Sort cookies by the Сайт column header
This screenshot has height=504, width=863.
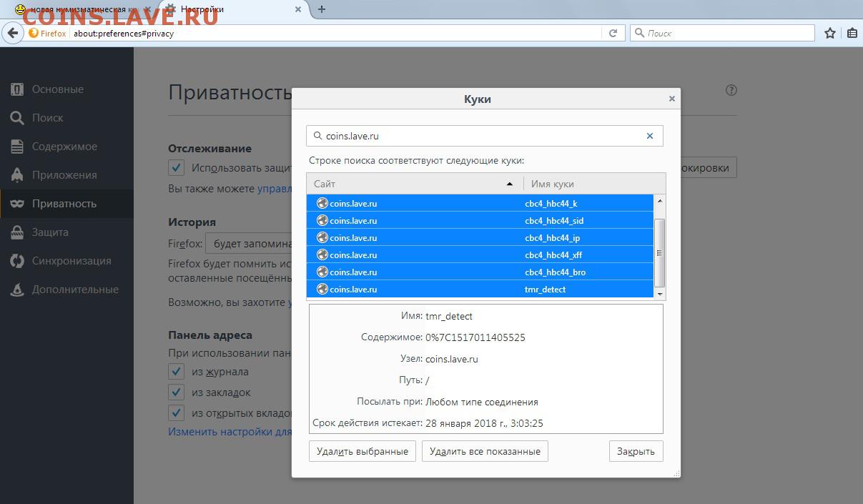click(x=415, y=184)
